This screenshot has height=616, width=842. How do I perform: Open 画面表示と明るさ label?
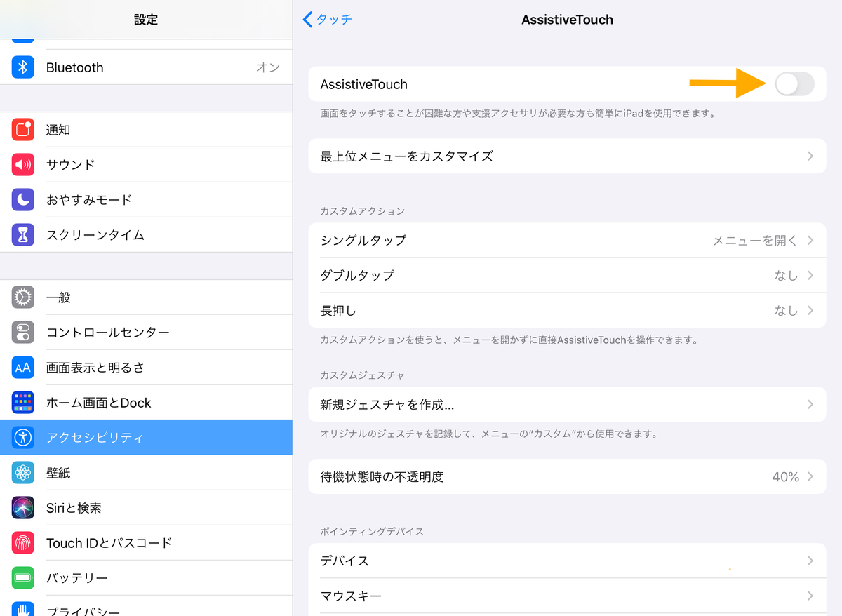click(x=95, y=368)
